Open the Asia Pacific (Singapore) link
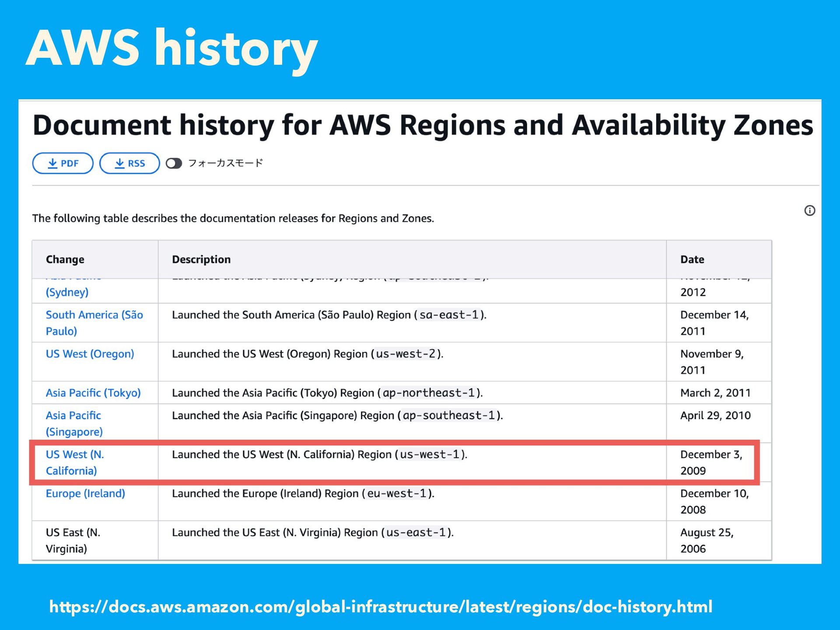840x630 pixels. (x=73, y=416)
